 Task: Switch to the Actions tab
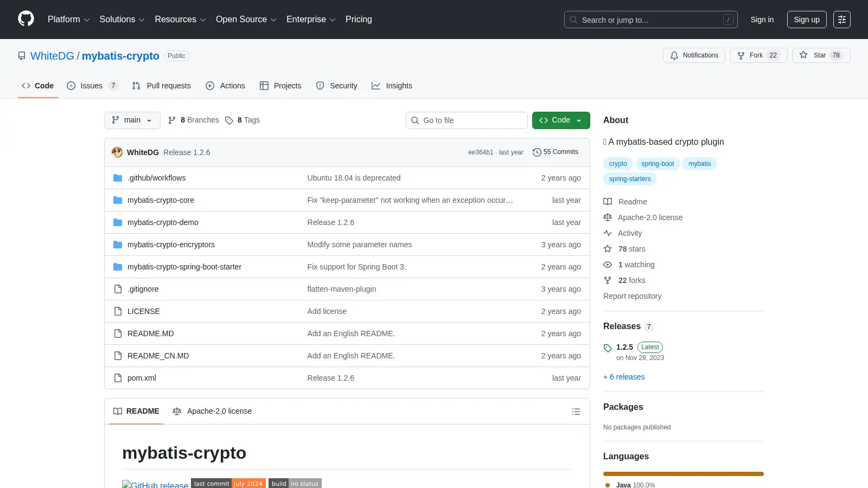click(226, 86)
